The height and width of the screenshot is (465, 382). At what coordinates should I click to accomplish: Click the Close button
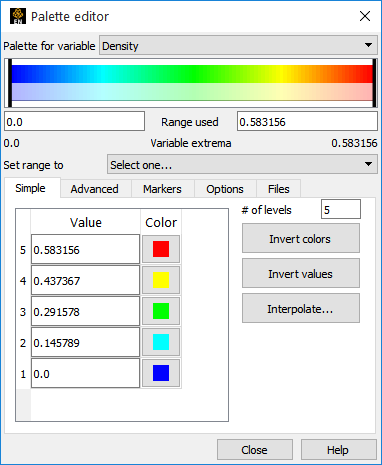pos(255,450)
